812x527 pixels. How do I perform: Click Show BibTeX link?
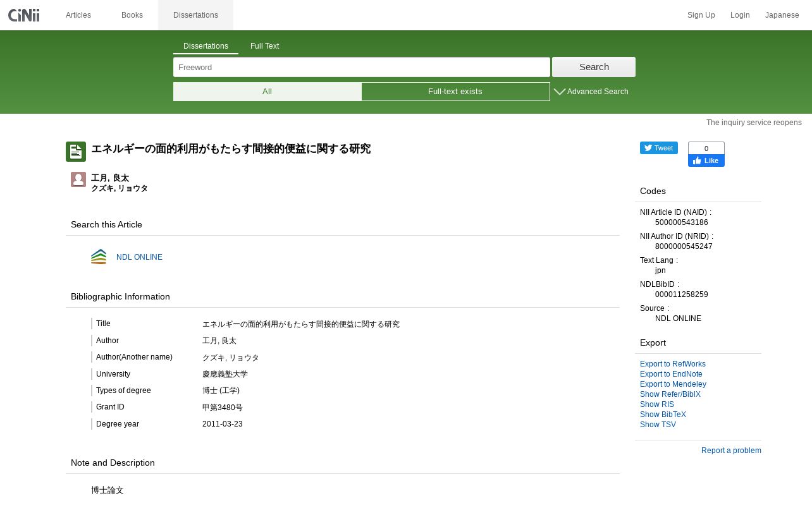click(663, 415)
